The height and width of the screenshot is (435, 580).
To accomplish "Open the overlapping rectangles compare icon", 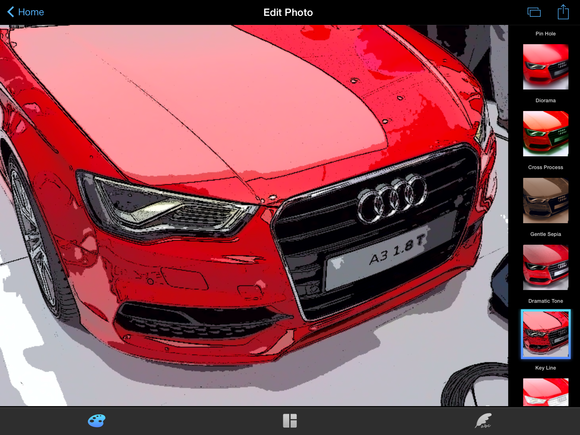I will [x=534, y=12].
